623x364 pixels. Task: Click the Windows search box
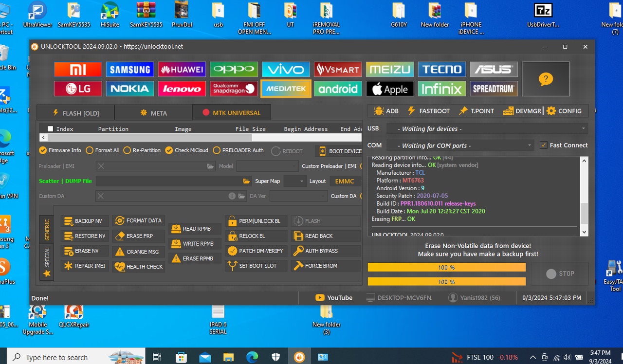[76, 357]
